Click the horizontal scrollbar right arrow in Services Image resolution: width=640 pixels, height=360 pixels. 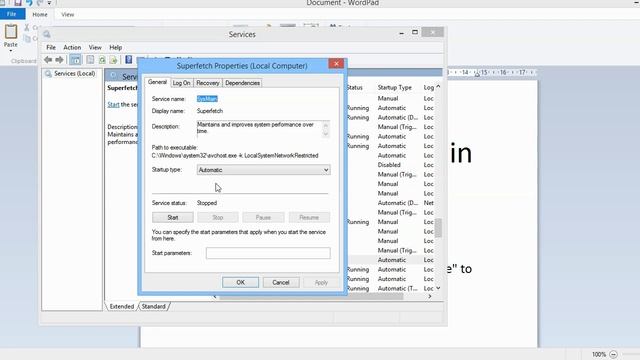430,297
